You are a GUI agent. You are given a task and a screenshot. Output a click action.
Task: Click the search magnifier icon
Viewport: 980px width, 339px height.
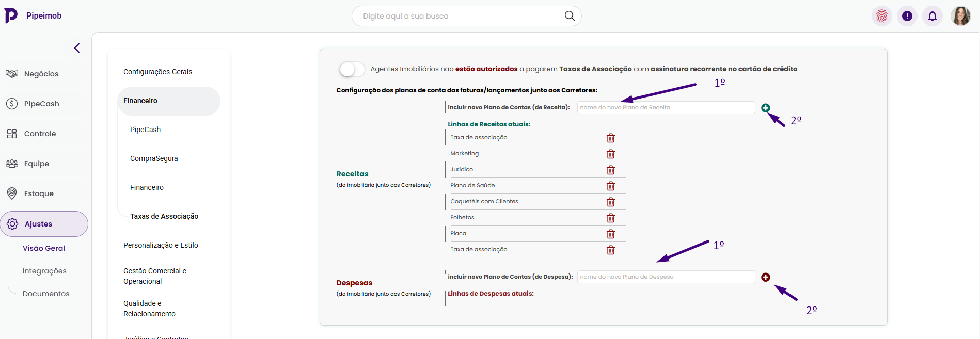pyautogui.click(x=570, y=16)
